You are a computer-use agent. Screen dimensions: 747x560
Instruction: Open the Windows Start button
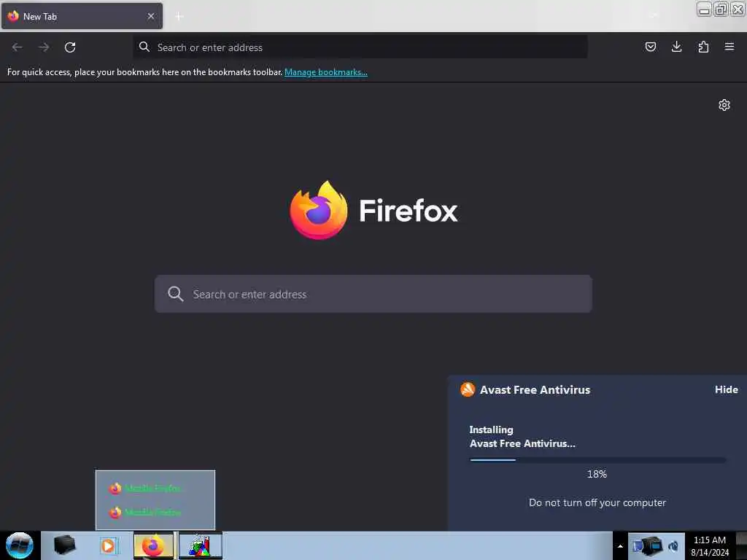point(20,545)
